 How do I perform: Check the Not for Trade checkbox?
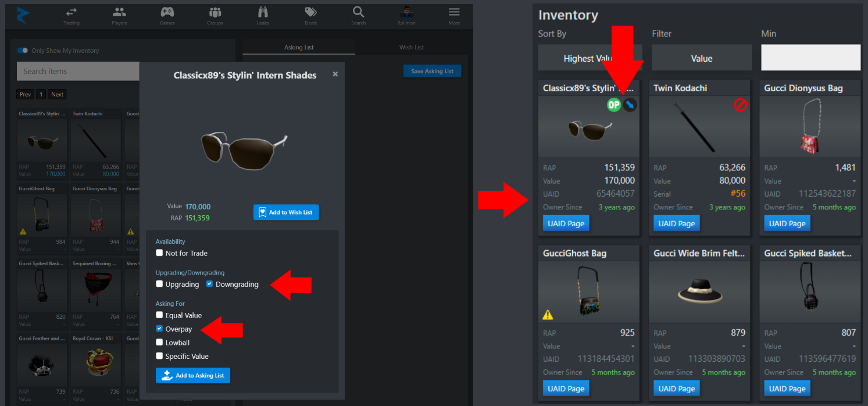click(159, 253)
